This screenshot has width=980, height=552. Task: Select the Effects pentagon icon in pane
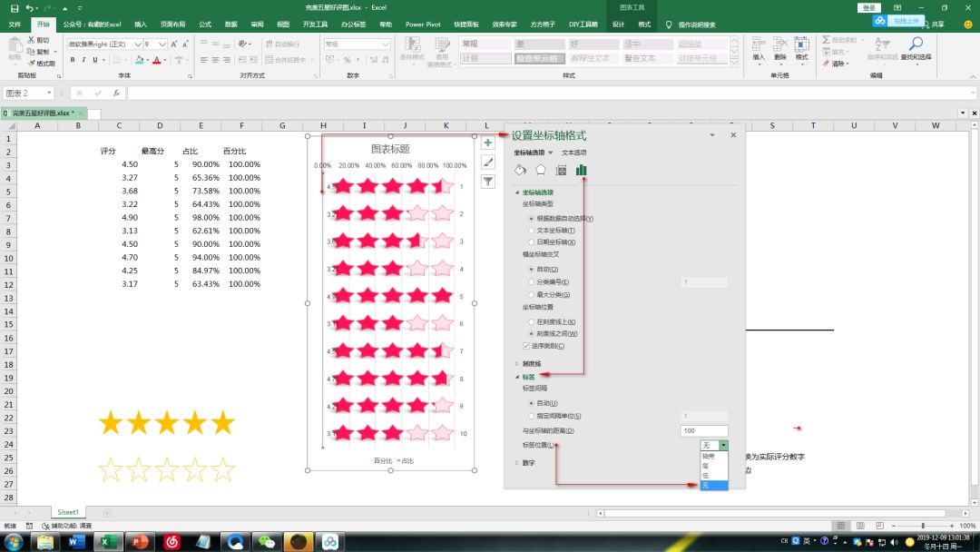click(541, 170)
